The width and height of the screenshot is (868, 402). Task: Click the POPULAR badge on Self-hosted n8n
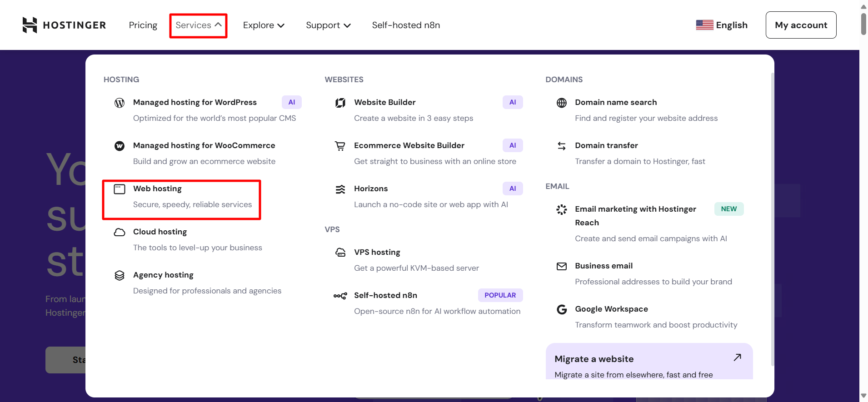pyautogui.click(x=500, y=295)
